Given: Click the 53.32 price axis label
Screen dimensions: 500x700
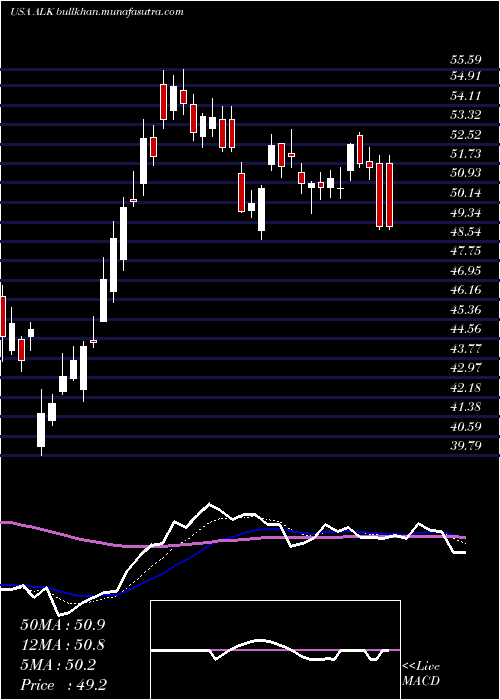Looking at the screenshot, I should point(464,115).
